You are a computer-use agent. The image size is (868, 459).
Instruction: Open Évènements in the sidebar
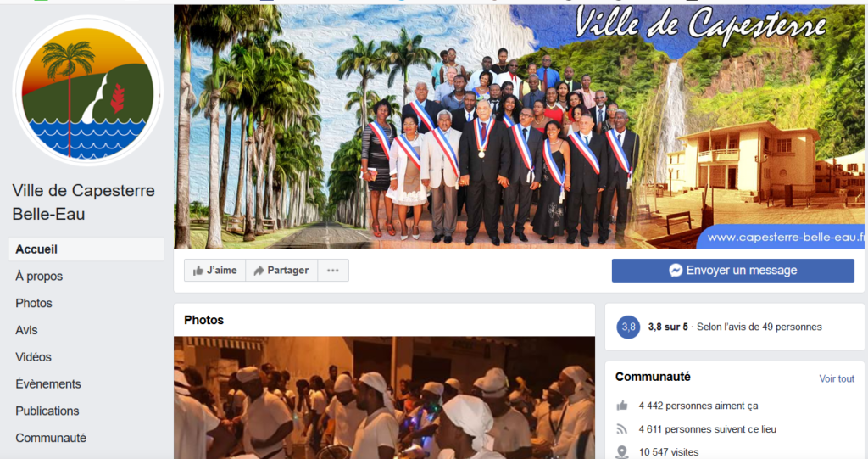point(48,384)
